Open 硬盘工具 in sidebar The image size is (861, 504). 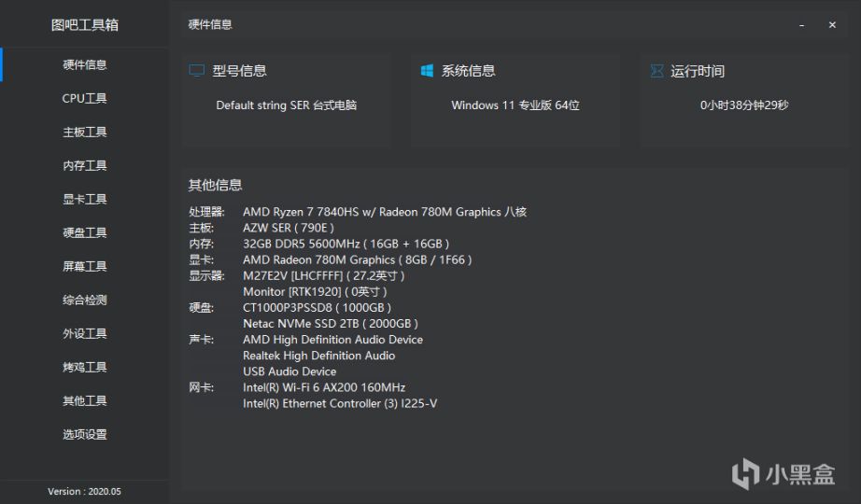[x=85, y=232]
